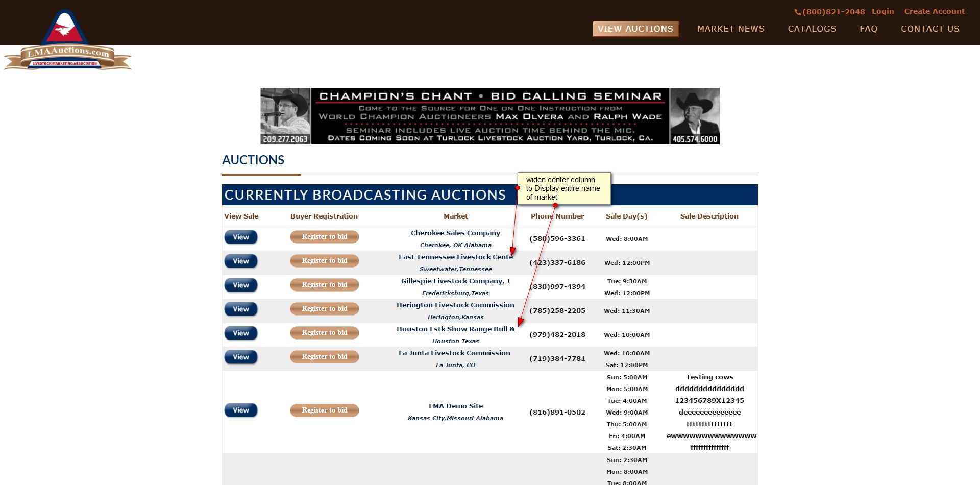Screen dimensions: 980x485
Task: Open the Catalogs page
Action: tap(812, 29)
